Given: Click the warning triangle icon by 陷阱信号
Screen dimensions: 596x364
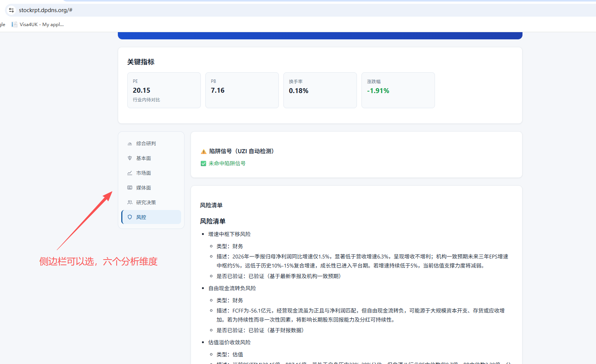Looking at the screenshot, I should click(x=203, y=151).
